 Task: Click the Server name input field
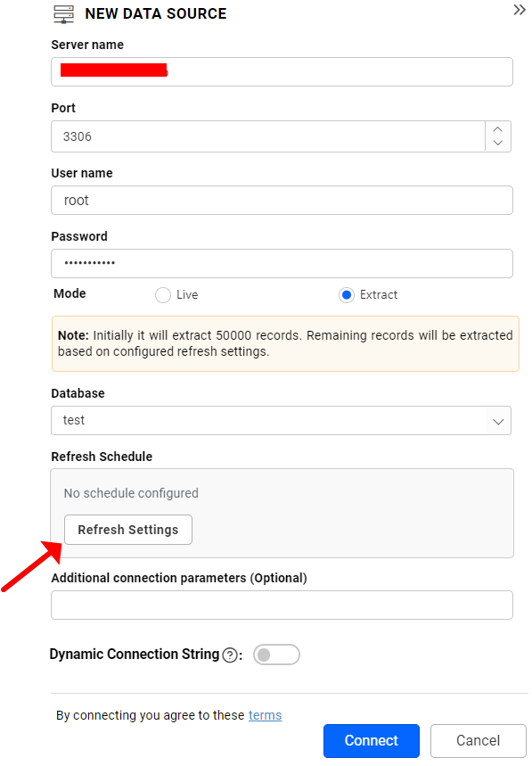pos(282,71)
